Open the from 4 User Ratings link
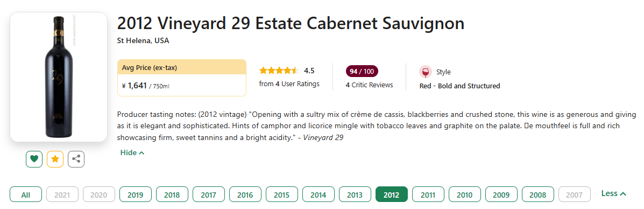The image size is (644, 209). (289, 84)
